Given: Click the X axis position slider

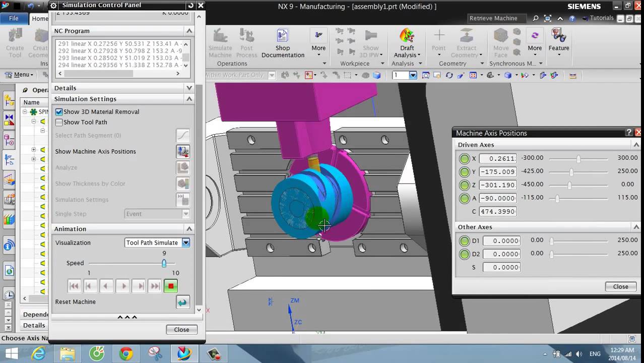Looking at the screenshot, I should tap(578, 158).
